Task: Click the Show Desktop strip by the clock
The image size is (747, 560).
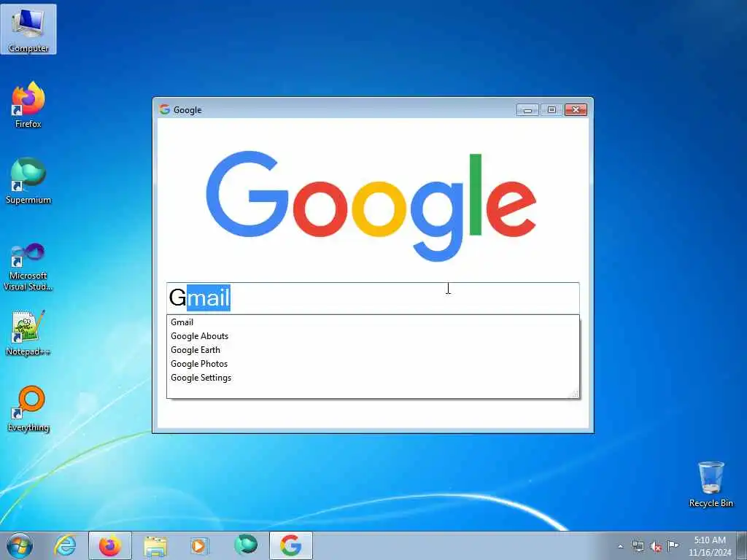Action: point(742,545)
